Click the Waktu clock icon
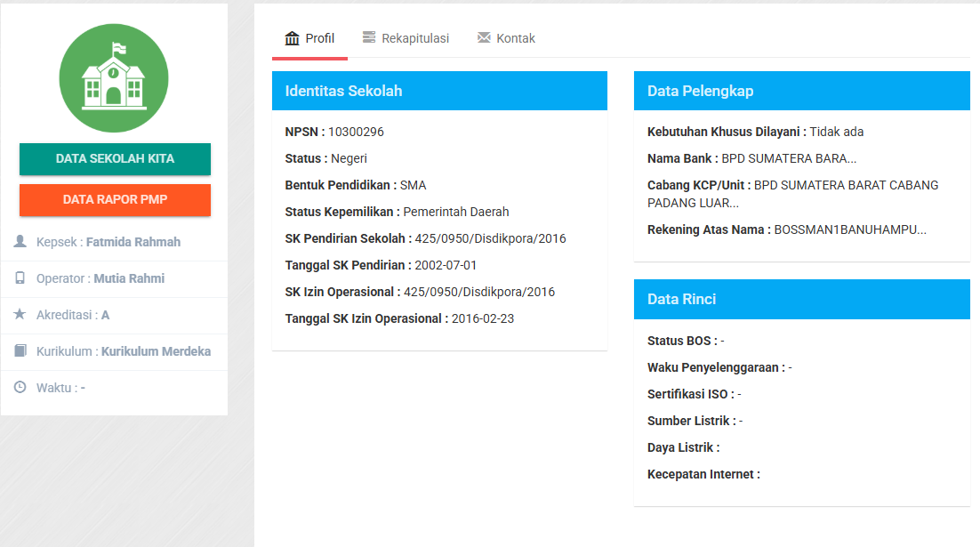980x547 pixels. point(20,388)
